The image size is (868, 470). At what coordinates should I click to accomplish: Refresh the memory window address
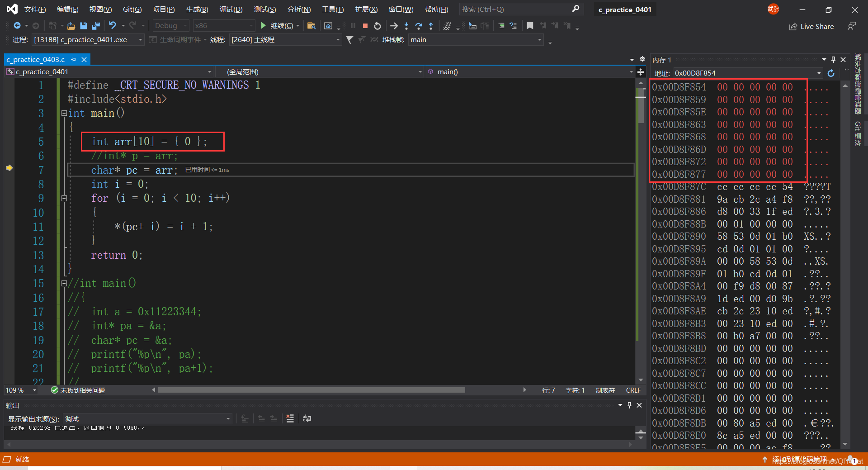[x=831, y=73]
